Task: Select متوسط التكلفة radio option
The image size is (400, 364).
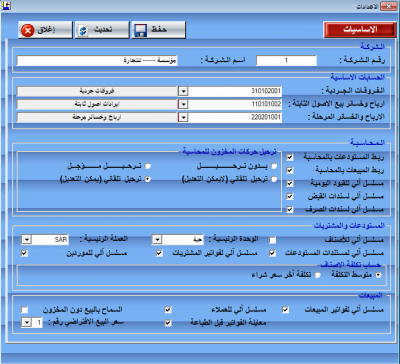Action: pos(378,275)
